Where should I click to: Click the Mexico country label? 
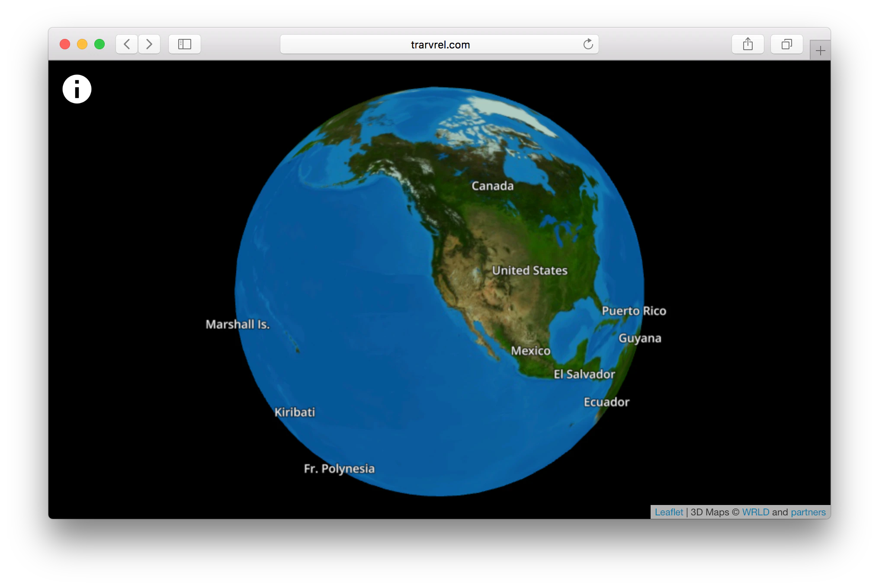point(530,351)
